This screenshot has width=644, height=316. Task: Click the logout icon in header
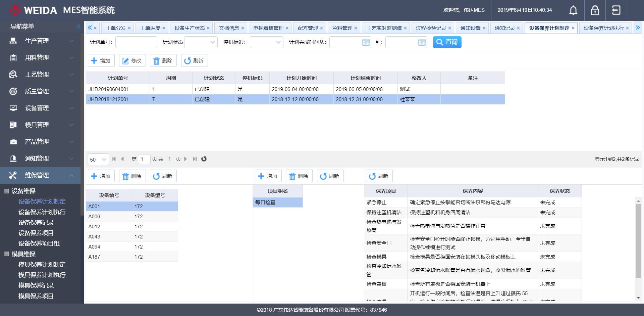(x=616, y=10)
